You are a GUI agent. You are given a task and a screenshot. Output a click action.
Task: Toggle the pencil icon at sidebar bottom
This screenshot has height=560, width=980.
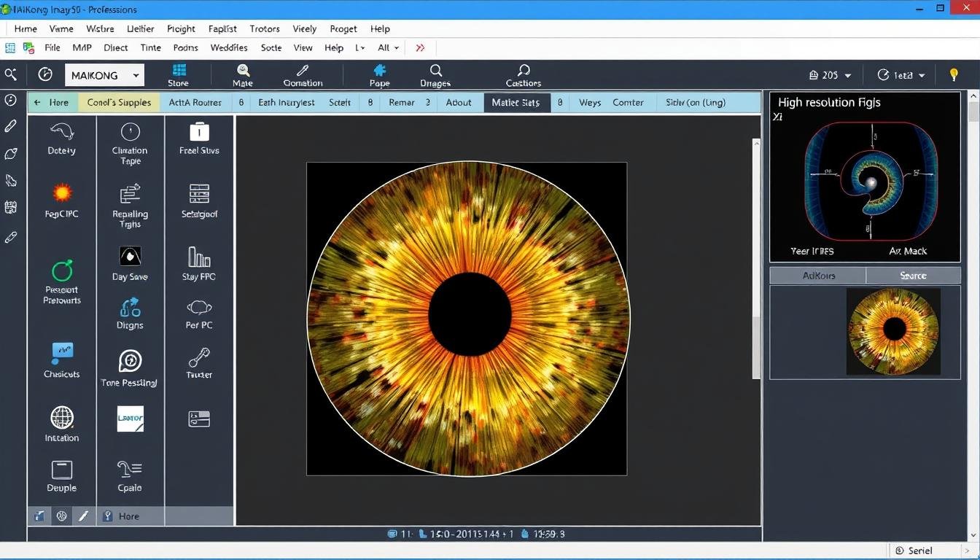[83, 516]
